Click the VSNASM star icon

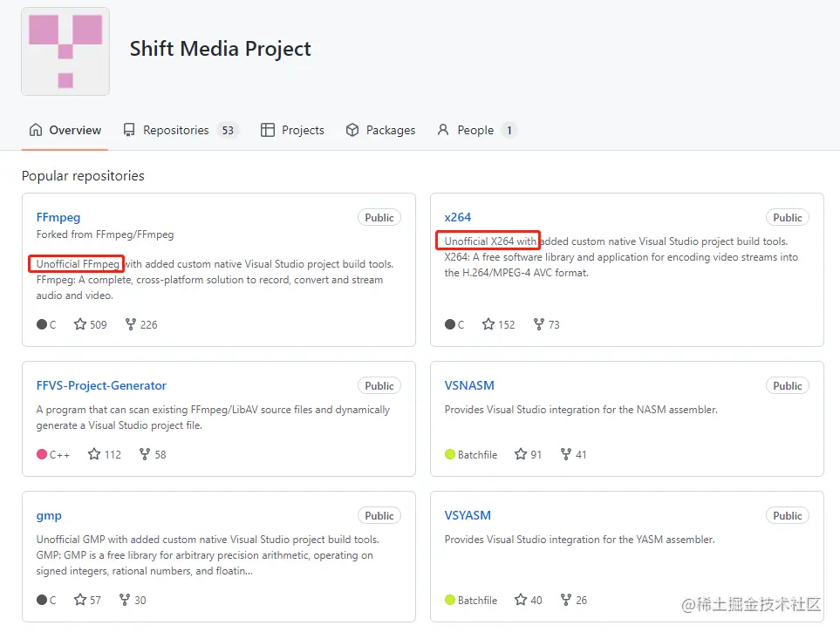521,454
